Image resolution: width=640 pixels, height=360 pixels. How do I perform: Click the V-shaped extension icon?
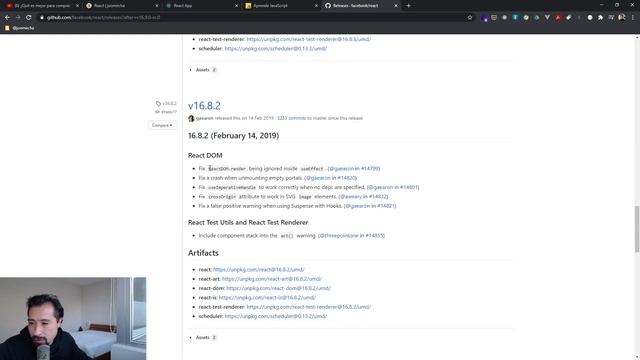(547, 18)
